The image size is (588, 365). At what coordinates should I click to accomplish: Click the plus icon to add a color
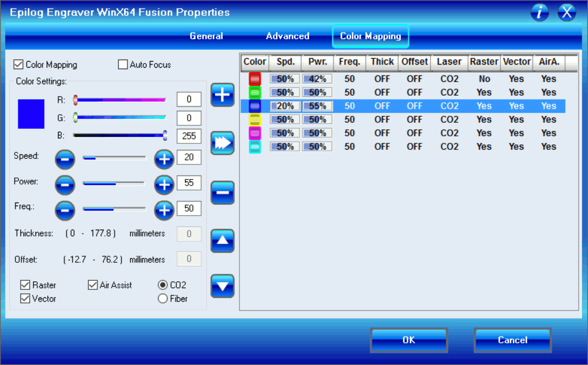(x=223, y=95)
